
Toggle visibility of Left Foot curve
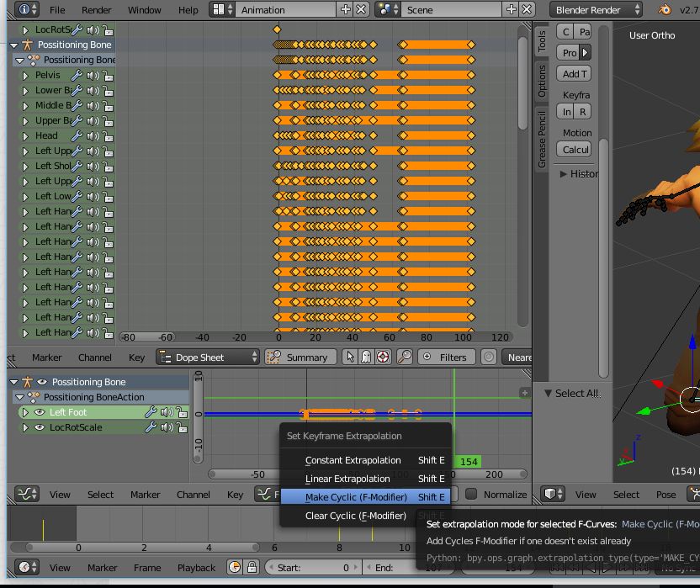tap(40, 412)
